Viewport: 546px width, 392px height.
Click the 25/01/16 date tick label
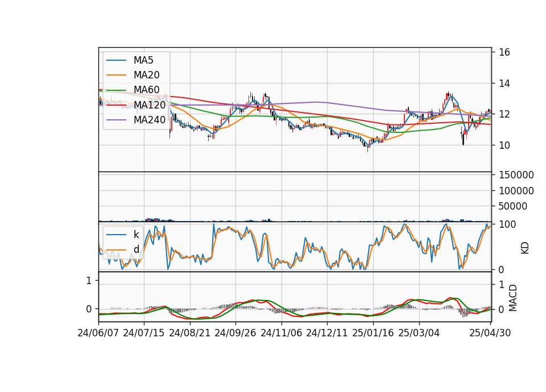373,333
